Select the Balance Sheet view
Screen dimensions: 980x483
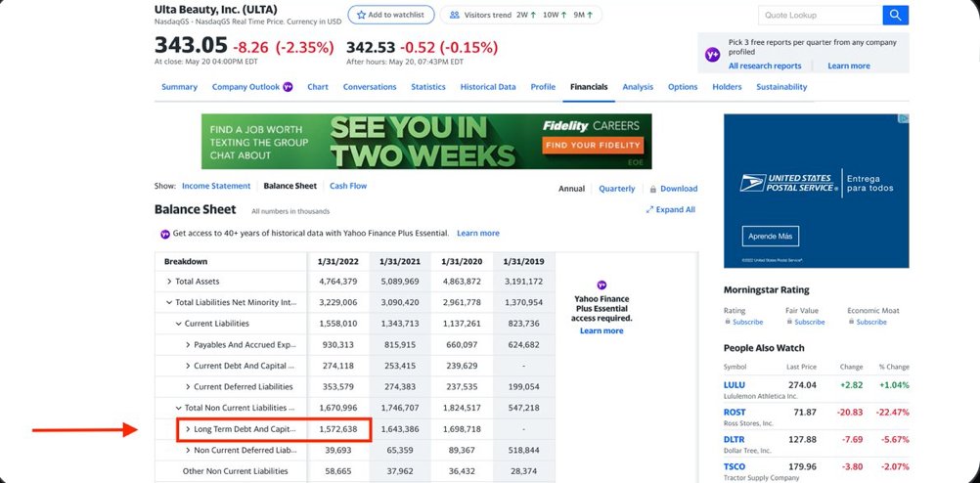pyautogui.click(x=290, y=186)
